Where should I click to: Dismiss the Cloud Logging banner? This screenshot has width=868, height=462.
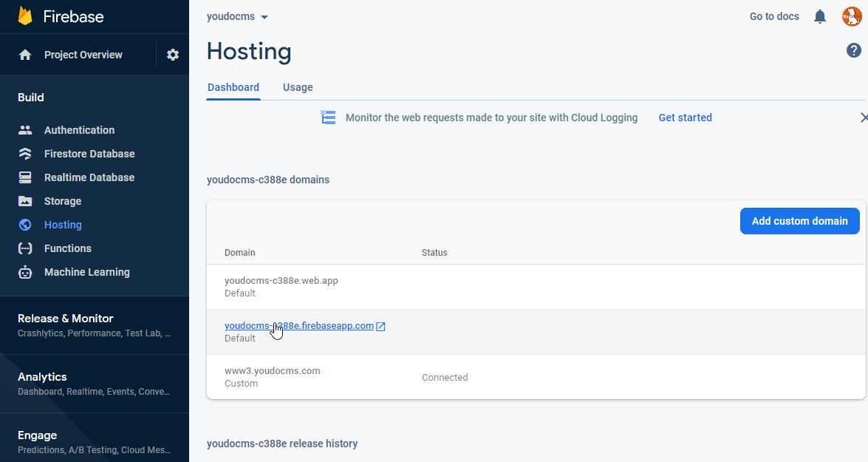click(x=864, y=117)
